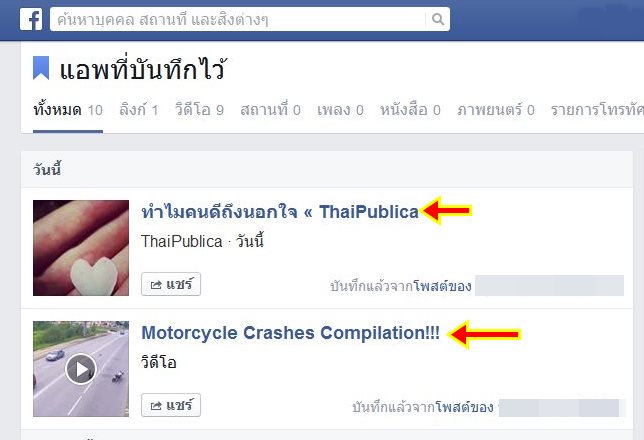Focus the Facebook search field
This screenshot has height=440, width=644.
click(x=238, y=19)
